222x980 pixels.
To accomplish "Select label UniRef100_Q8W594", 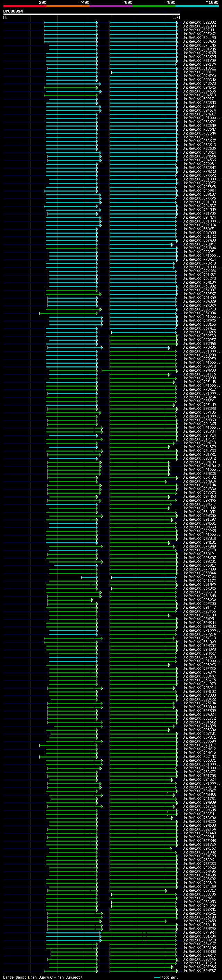I will click(199, 106).
